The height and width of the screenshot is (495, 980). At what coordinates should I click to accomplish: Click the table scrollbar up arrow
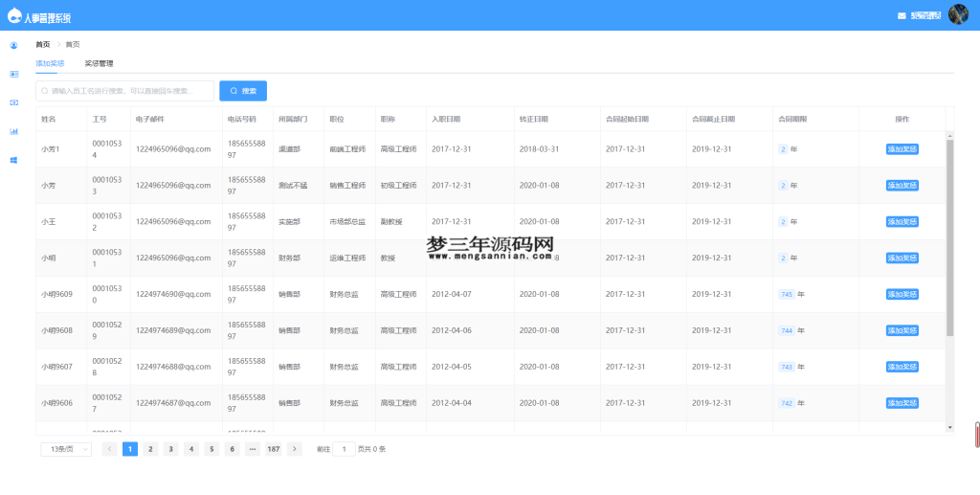pyautogui.click(x=950, y=135)
